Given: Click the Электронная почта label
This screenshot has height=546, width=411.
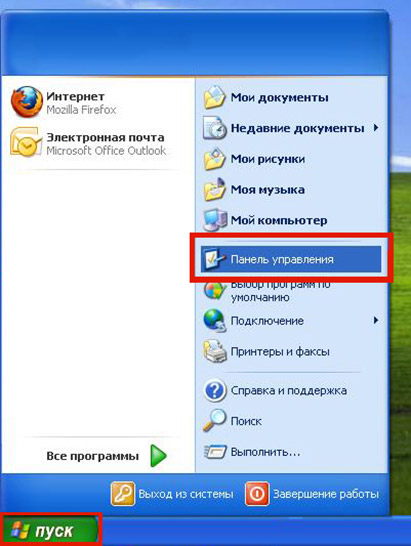Looking at the screenshot, I should [x=105, y=138].
